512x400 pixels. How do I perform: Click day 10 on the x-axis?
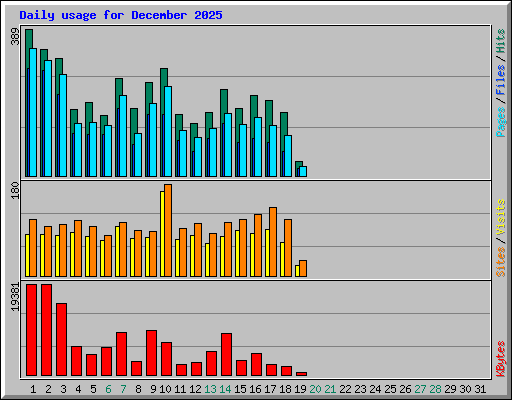pyautogui.click(x=165, y=389)
